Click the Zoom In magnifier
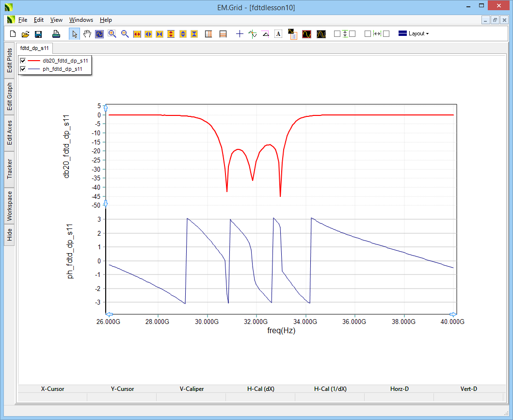Viewport: 513px width, 420px height. pyautogui.click(x=112, y=34)
